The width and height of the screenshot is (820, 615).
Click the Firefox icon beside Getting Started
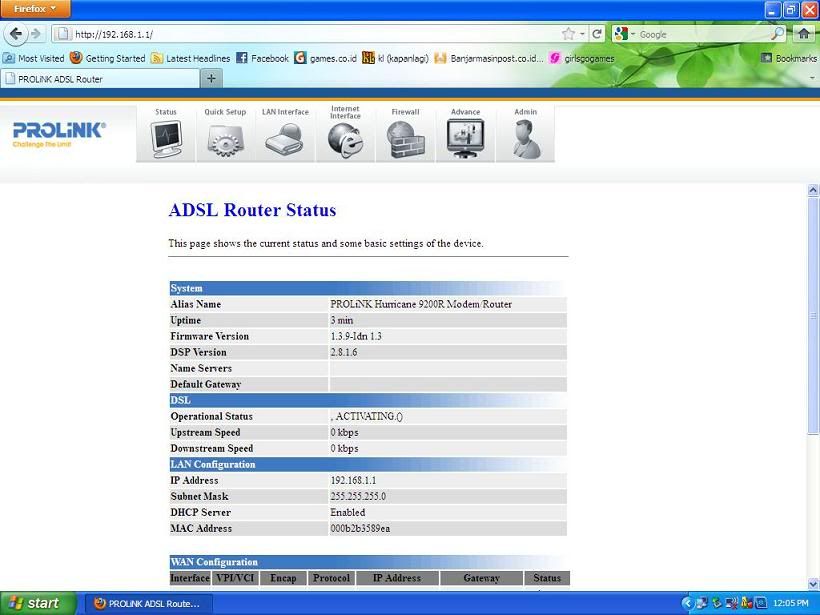click(76, 58)
